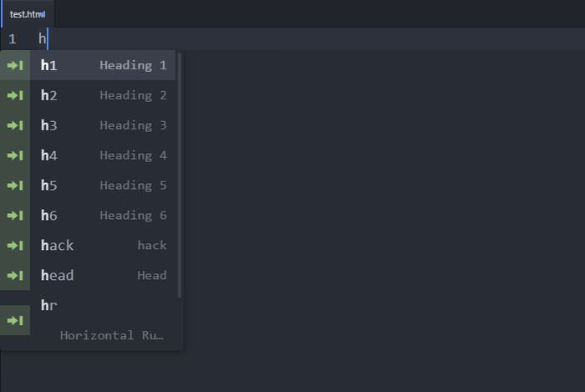The width and height of the screenshot is (585, 392).
Task: Switch to the test.html tab
Action: pyautogui.click(x=28, y=14)
